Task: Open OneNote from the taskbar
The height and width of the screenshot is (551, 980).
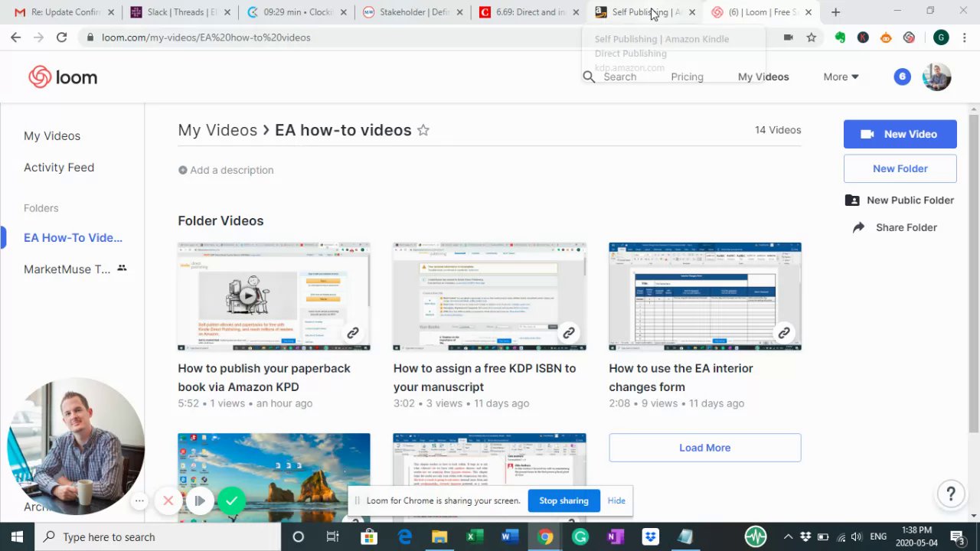Action: pos(615,536)
